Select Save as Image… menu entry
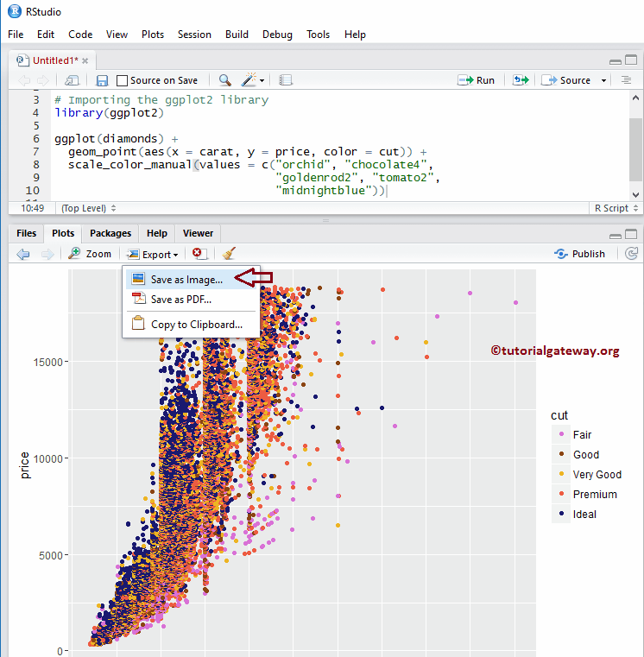 [x=191, y=279]
